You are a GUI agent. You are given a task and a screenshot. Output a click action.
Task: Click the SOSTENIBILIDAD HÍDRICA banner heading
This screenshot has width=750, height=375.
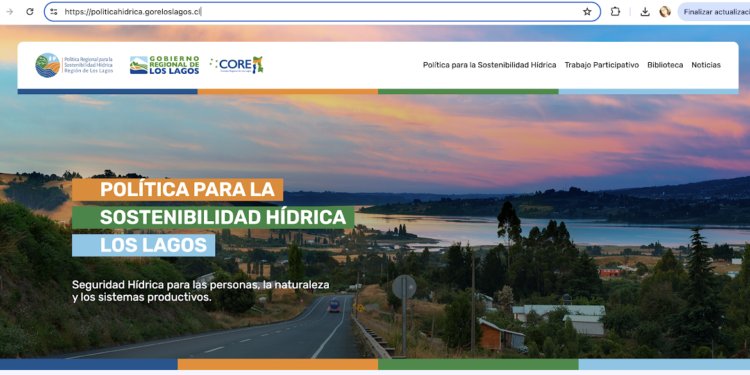(213, 217)
